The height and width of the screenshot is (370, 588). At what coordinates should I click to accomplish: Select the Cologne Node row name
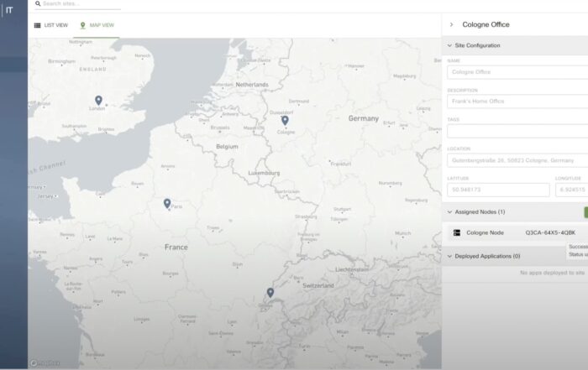pos(485,232)
